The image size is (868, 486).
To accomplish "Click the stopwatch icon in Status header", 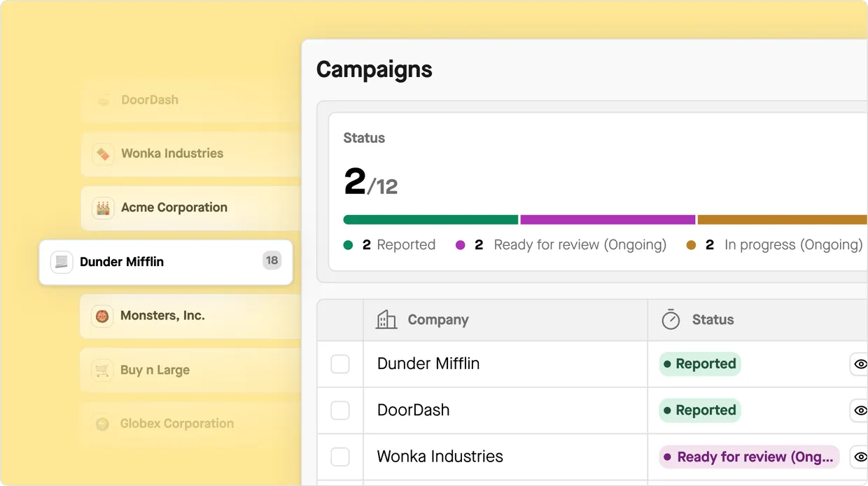I will coord(671,320).
